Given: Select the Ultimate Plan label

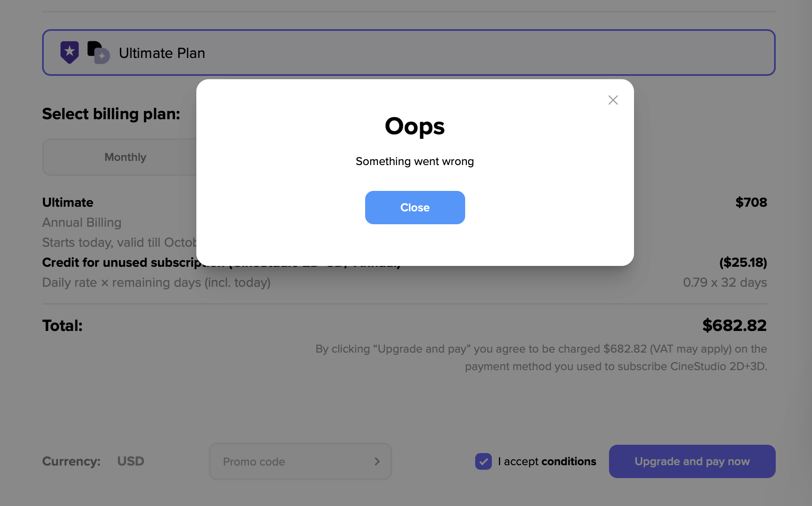Looking at the screenshot, I should coord(162,53).
